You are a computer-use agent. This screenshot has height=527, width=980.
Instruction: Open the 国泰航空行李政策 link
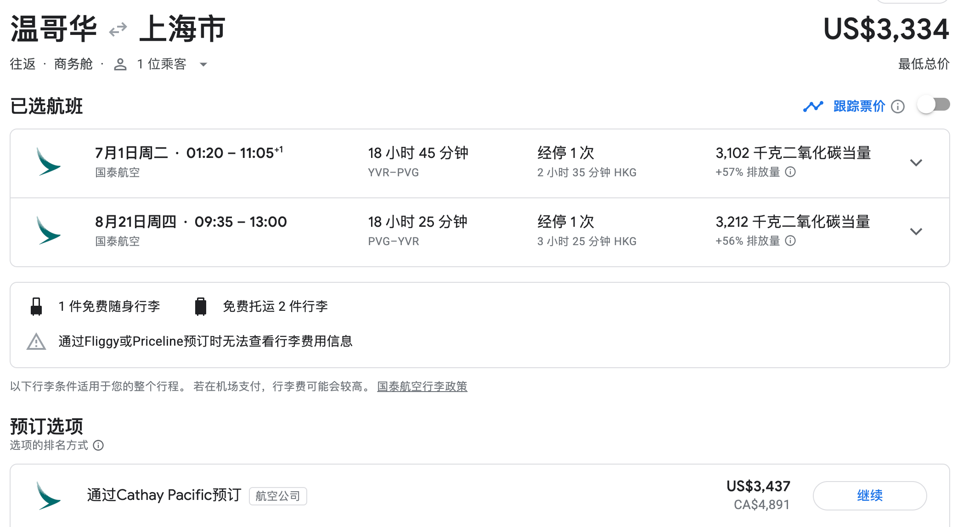coord(422,387)
